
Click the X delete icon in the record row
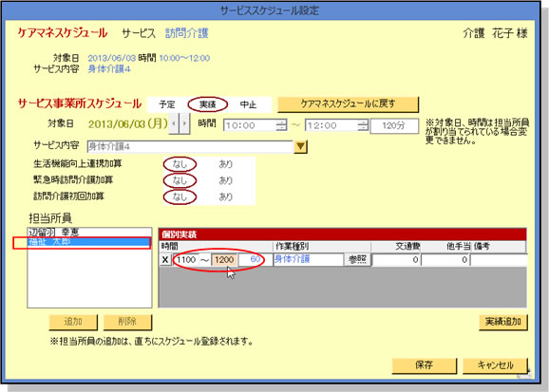coord(165,260)
